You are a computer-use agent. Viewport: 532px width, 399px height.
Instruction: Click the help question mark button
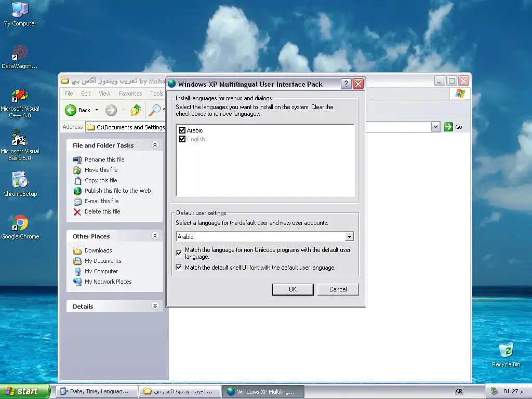pos(345,84)
